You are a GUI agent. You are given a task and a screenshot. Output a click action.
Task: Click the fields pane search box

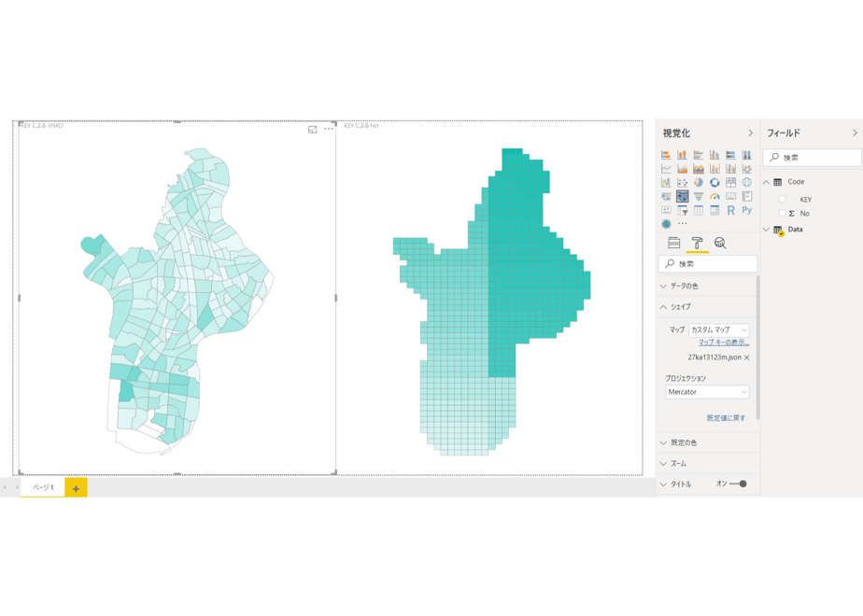click(813, 158)
